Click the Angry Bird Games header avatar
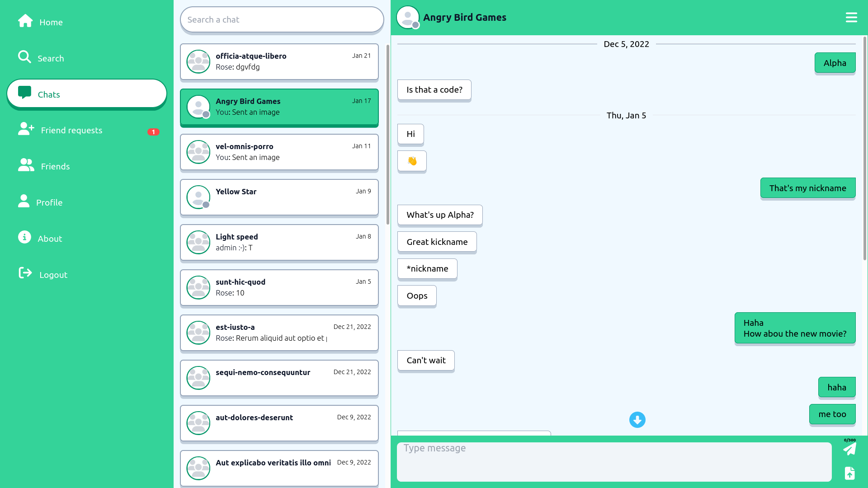868x488 pixels. click(408, 18)
